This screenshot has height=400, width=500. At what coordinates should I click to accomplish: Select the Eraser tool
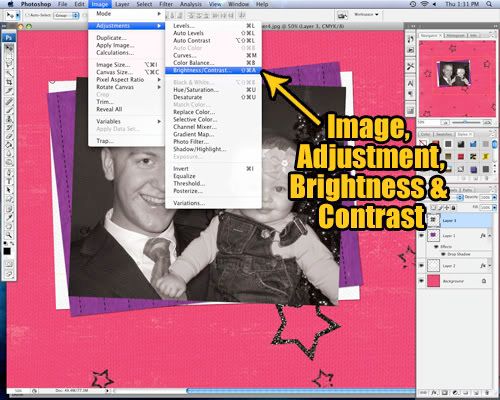(x=9, y=136)
